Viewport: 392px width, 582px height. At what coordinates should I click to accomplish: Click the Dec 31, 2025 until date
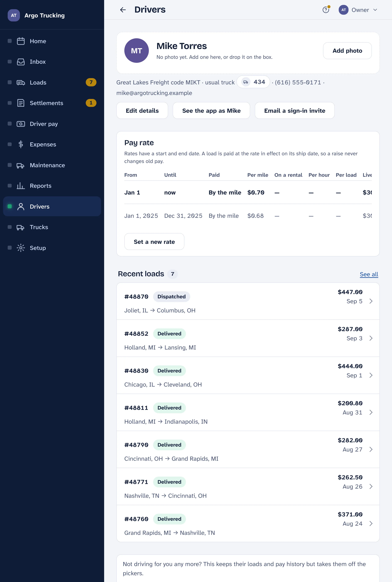[183, 216]
